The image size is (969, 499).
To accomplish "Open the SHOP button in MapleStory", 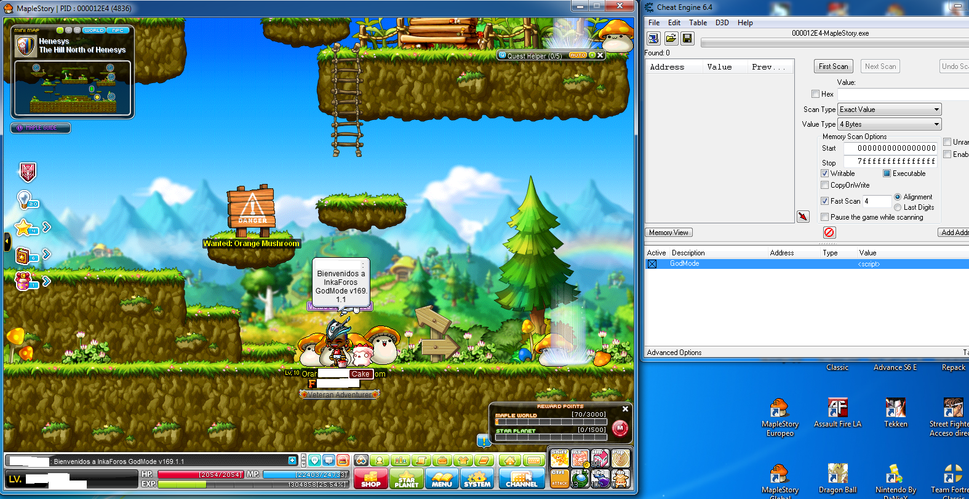I will pyautogui.click(x=371, y=478).
